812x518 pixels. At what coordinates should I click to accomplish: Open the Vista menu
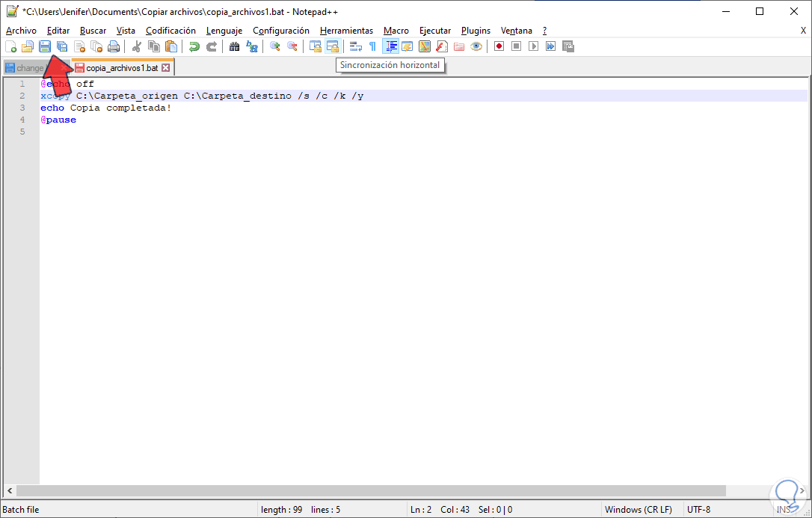click(126, 31)
